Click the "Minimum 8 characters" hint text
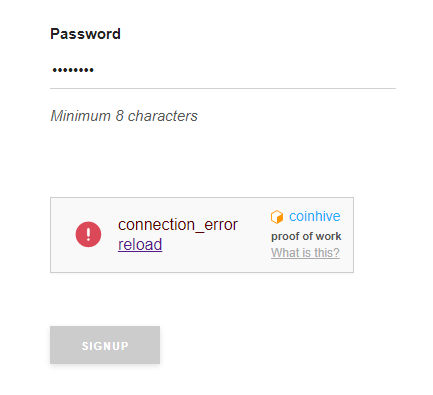The height and width of the screenshot is (395, 433). click(124, 116)
